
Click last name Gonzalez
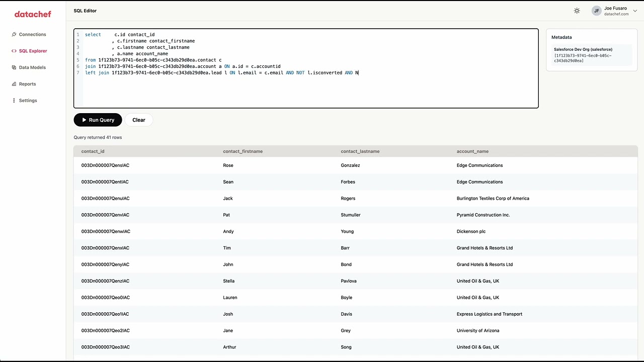350,165
